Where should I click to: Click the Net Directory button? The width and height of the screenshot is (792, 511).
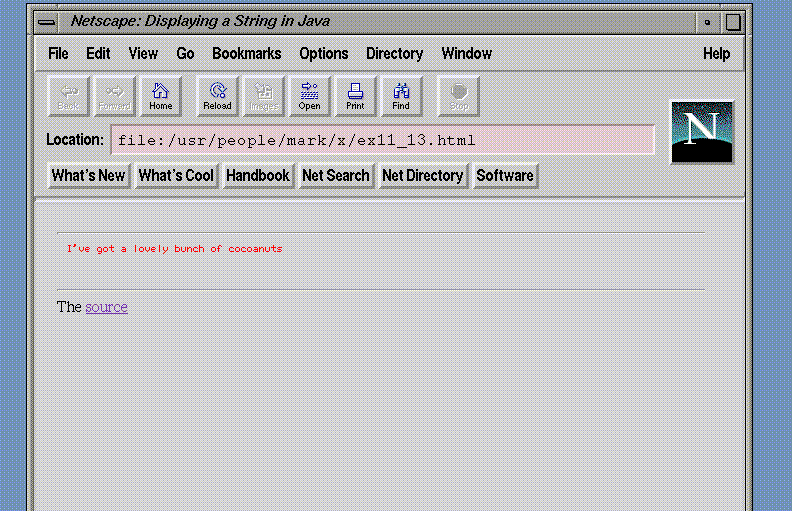click(x=423, y=176)
